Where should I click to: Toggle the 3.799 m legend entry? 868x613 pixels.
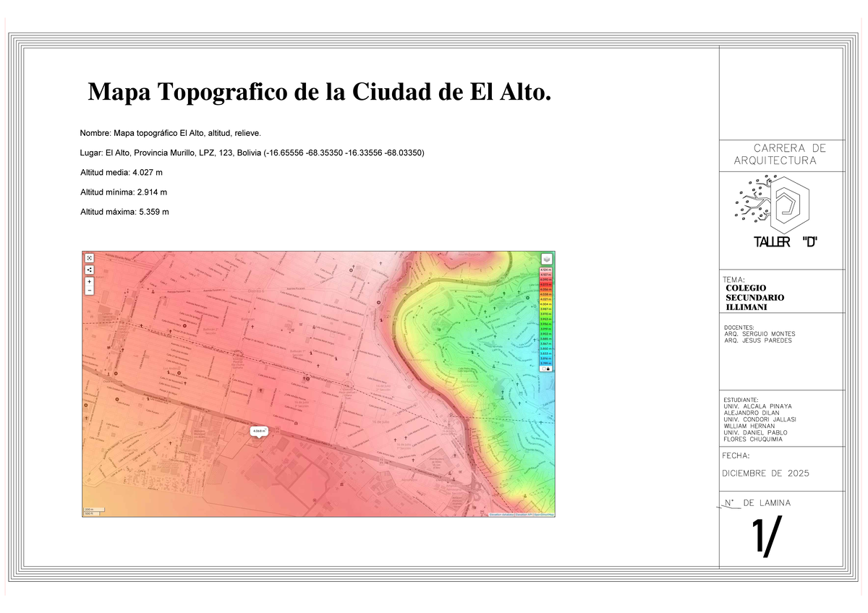pyautogui.click(x=545, y=363)
